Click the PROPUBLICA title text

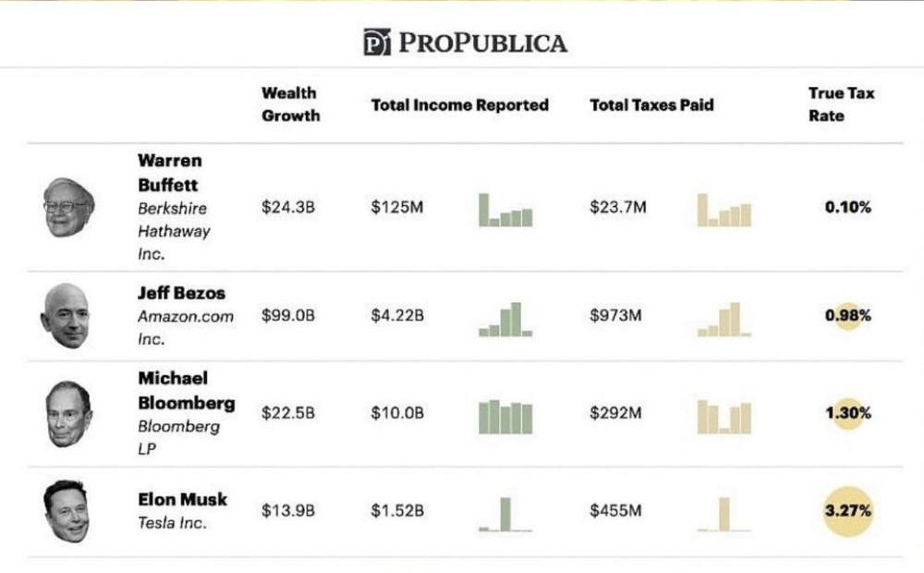pyautogui.click(x=482, y=43)
